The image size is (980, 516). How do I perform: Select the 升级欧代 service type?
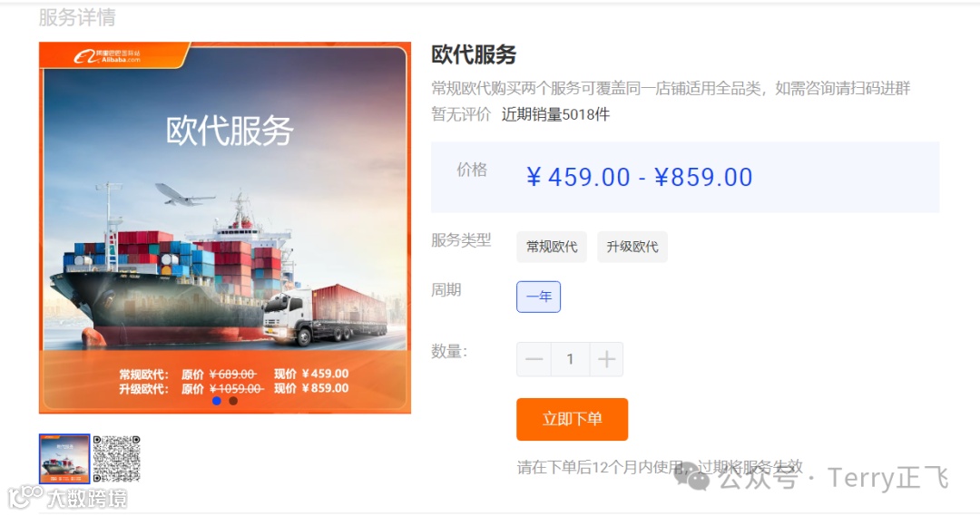(632, 247)
